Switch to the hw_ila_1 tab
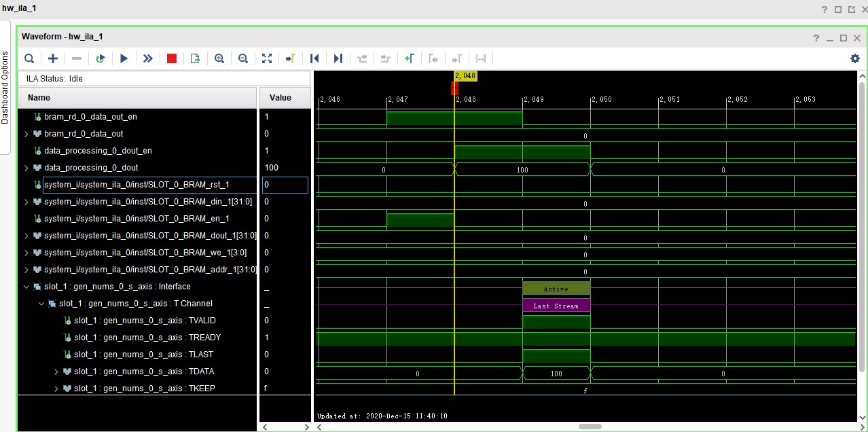The height and width of the screenshot is (432, 868). click(18, 8)
